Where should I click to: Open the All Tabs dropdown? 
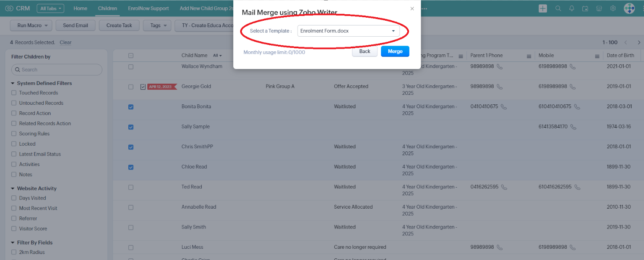pyautogui.click(x=51, y=8)
